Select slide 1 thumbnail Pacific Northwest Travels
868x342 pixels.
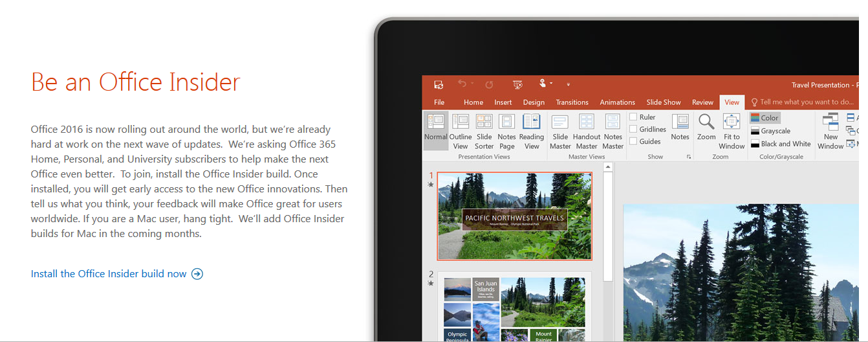514,216
